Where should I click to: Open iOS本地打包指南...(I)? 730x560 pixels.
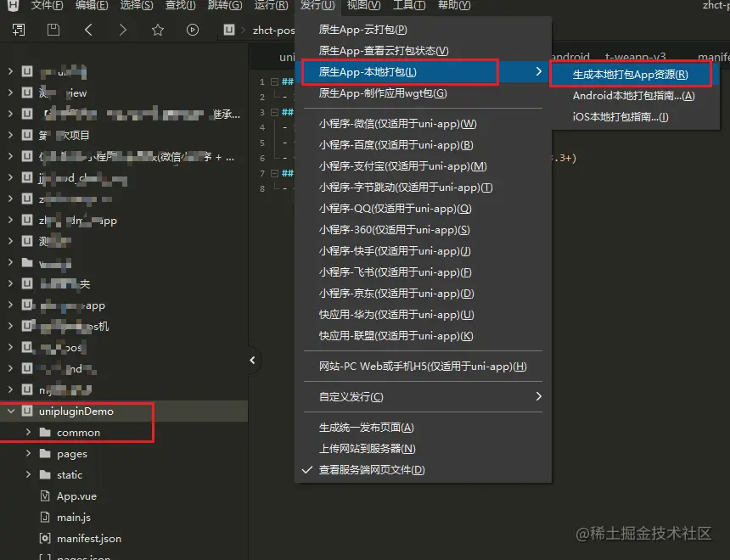tap(620, 116)
